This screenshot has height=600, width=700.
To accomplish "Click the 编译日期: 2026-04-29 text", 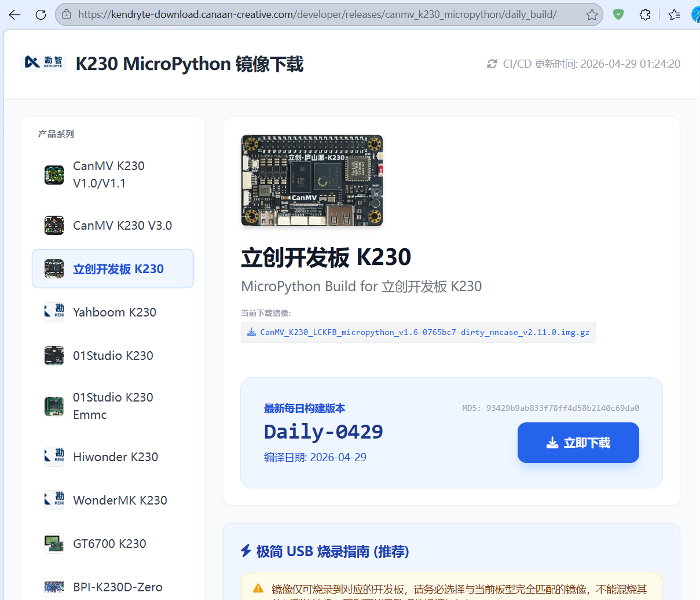I will tap(315, 457).
